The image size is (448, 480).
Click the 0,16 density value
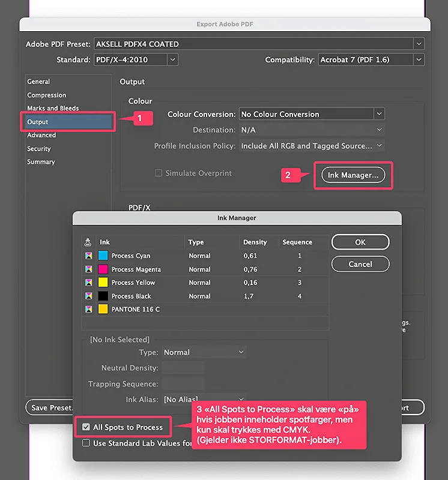pyautogui.click(x=250, y=282)
